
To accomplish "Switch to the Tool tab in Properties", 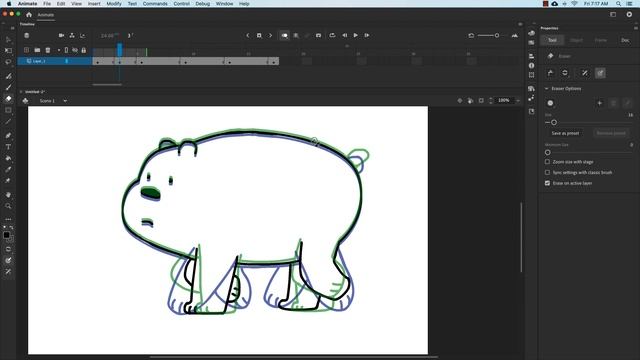I will (x=552, y=40).
